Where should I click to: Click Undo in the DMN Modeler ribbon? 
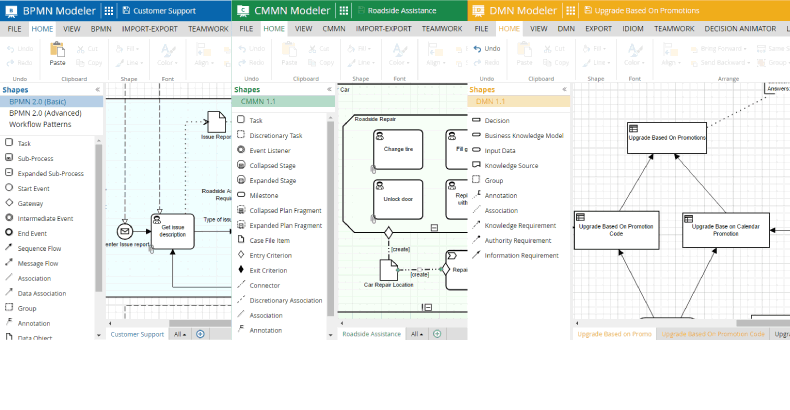pyautogui.click(x=486, y=48)
